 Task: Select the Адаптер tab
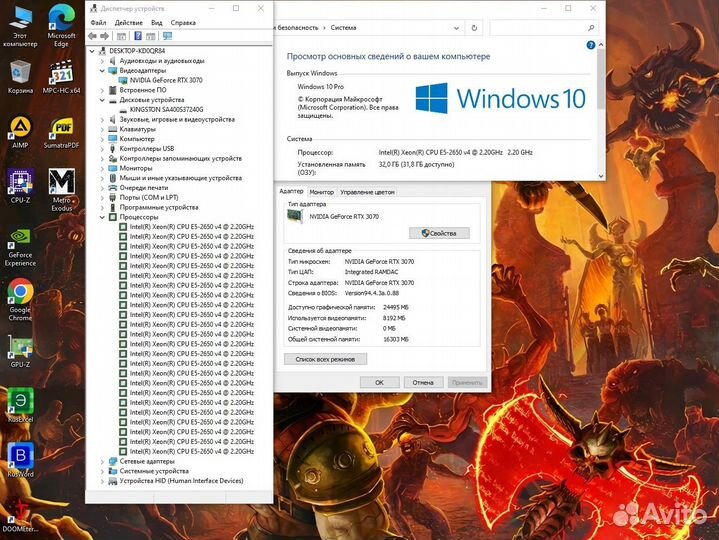tap(291, 191)
